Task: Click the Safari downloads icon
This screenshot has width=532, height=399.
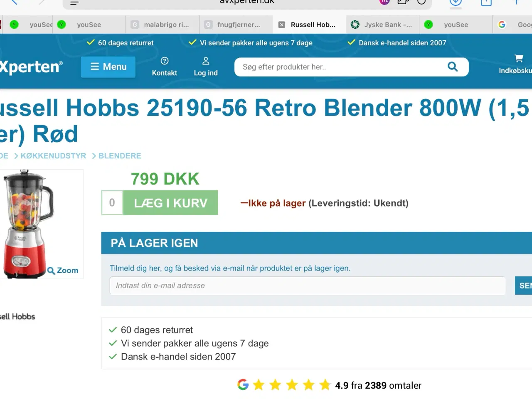Action: [x=456, y=2]
